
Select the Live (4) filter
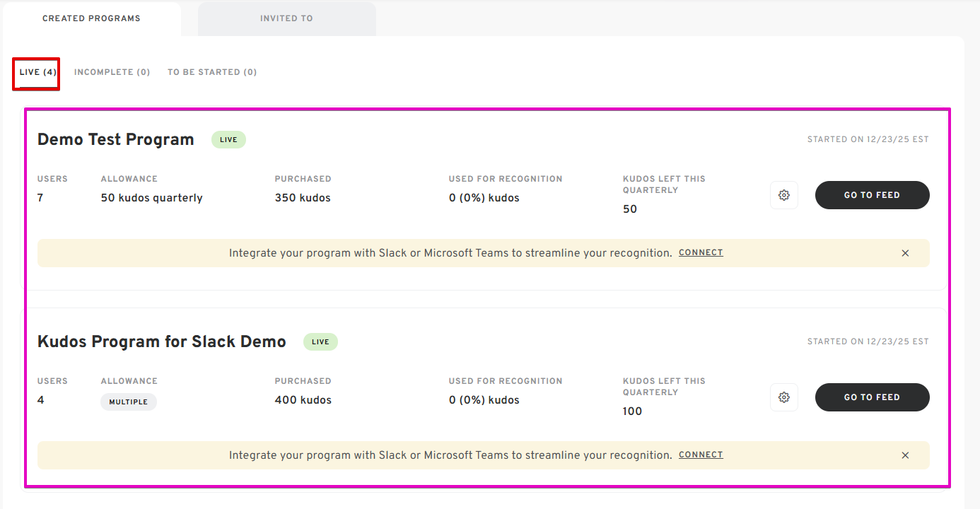click(x=37, y=72)
